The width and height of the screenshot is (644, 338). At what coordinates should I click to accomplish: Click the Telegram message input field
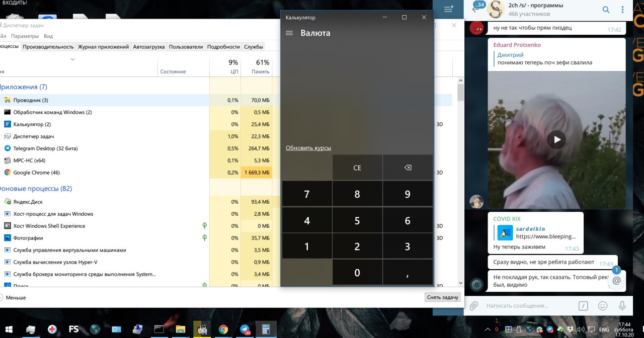pyautogui.click(x=528, y=305)
